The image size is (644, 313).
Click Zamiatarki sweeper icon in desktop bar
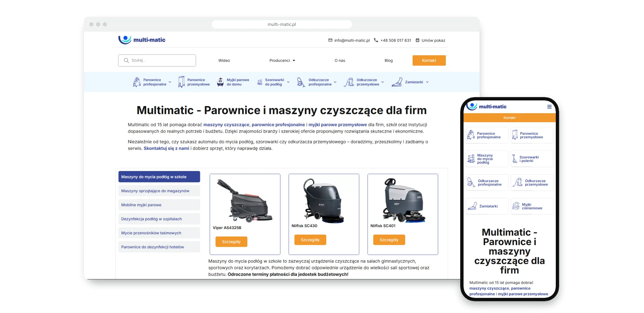[x=397, y=82]
